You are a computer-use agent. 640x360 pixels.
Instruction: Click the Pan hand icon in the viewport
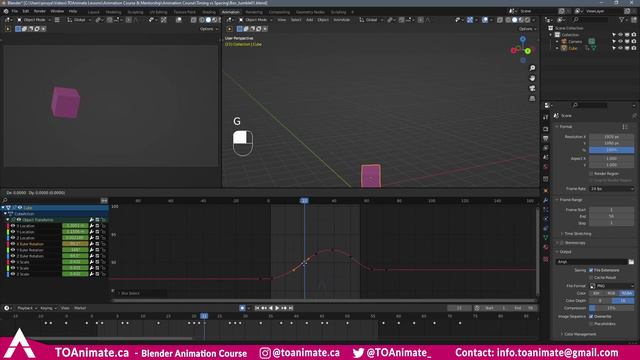[x=532, y=78]
